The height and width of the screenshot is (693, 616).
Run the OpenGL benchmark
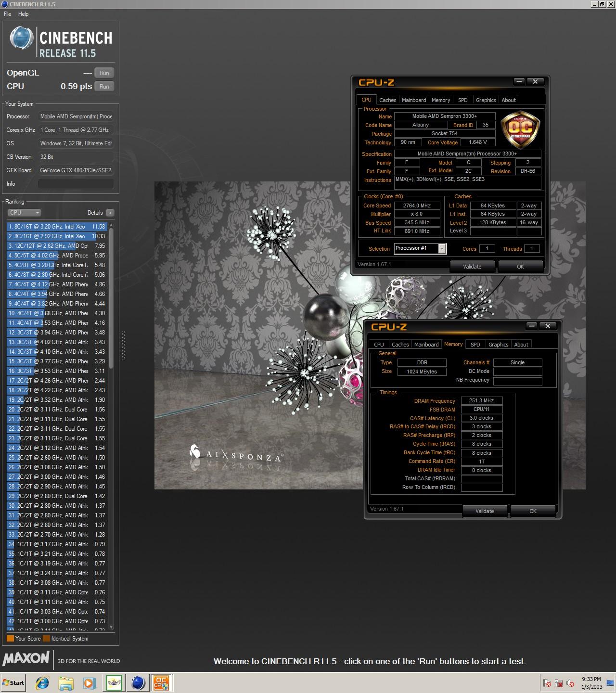point(104,73)
